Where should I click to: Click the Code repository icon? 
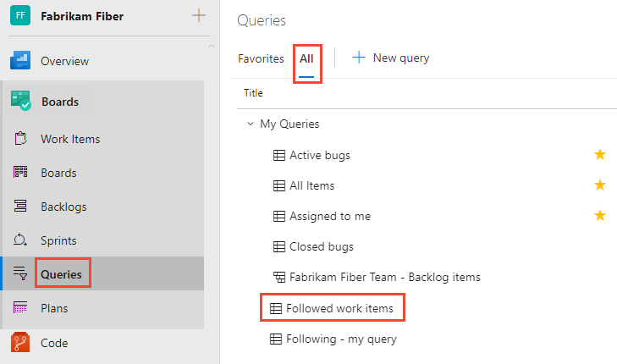[20, 342]
